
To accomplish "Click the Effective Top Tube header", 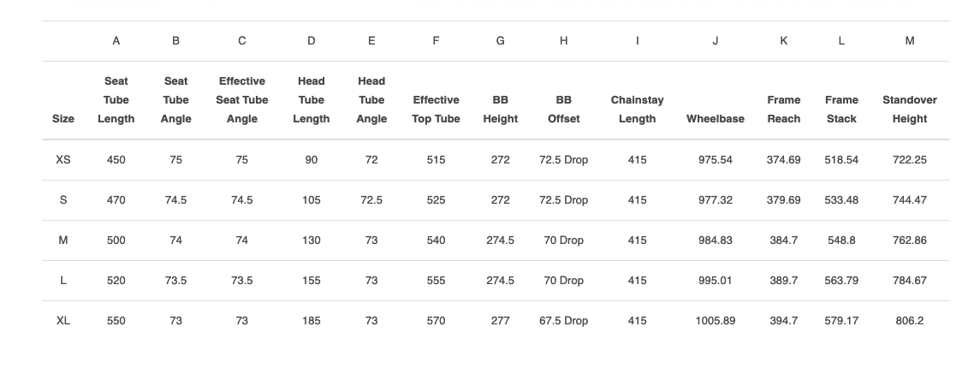I will 436,110.
